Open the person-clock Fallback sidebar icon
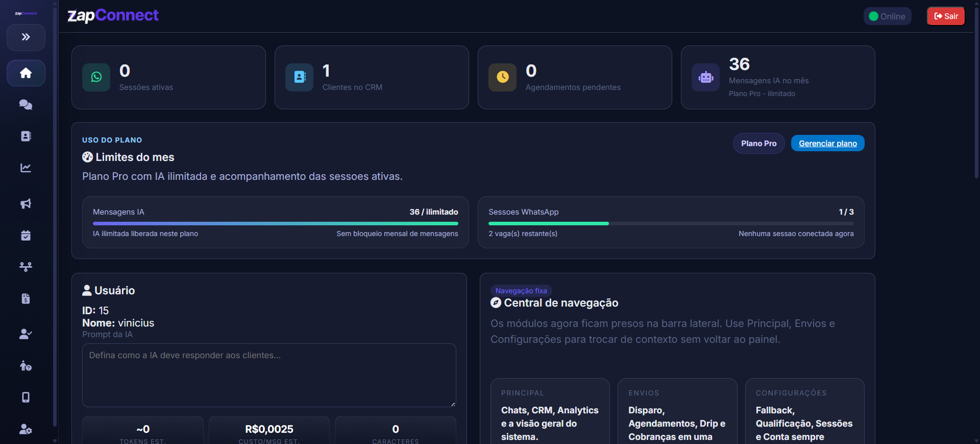 [26, 366]
